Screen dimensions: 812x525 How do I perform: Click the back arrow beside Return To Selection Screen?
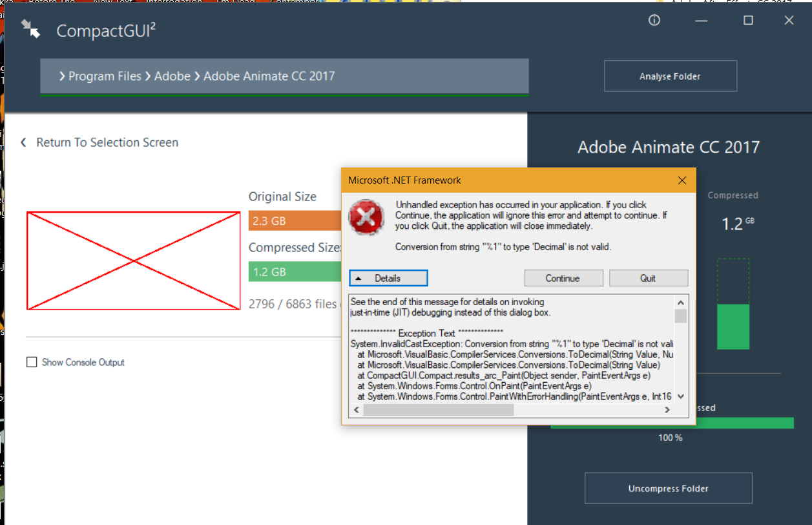pos(23,142)
